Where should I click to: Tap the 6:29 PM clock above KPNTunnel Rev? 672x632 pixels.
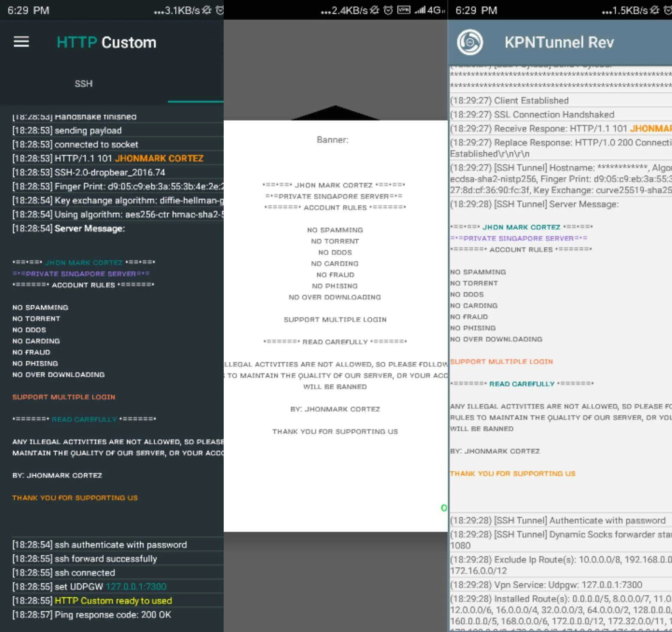click(476, 10)
